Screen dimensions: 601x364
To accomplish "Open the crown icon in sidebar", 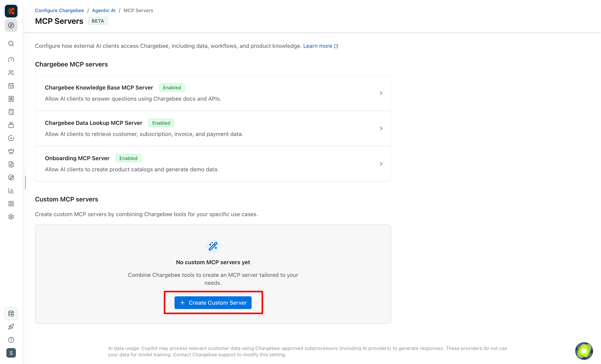I will click(11, 151).
